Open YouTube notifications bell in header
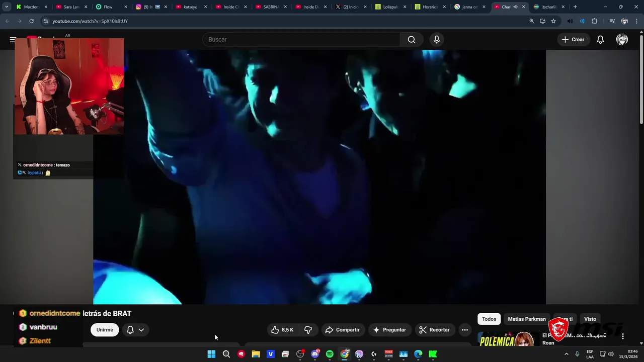 (600, 39)
